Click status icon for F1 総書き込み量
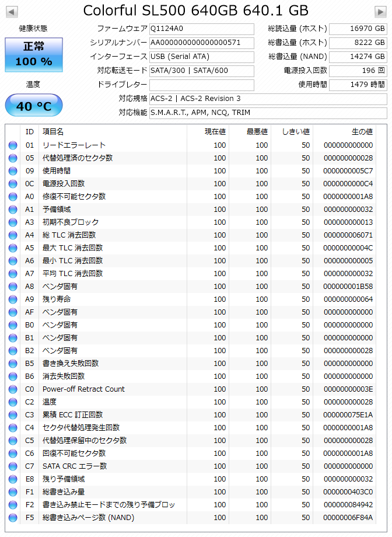392x537 pixels. [x=13, y=492]
